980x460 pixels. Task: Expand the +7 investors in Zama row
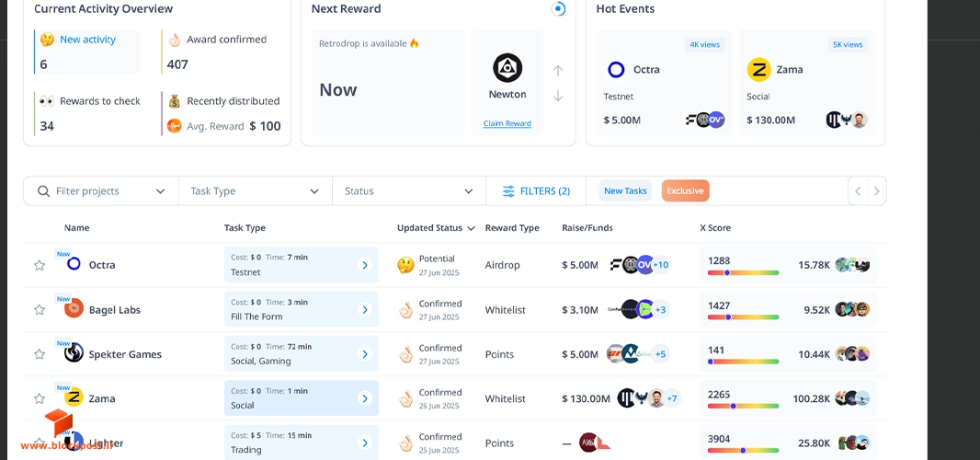click(x=672, y=398)
